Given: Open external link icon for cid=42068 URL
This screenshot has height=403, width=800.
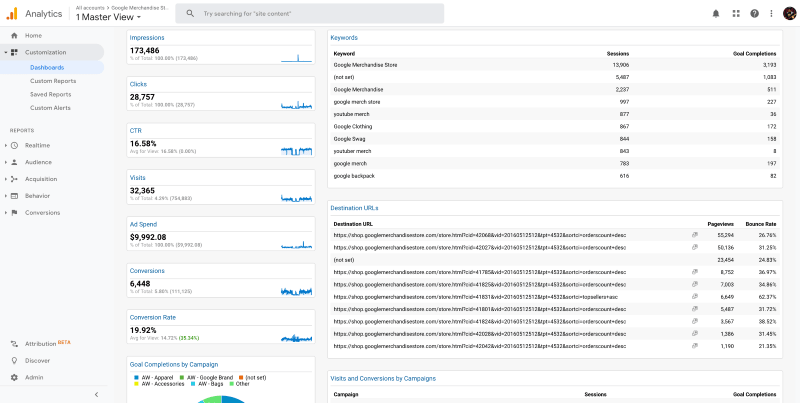Looking at the screenshot, I should [694, 235].
